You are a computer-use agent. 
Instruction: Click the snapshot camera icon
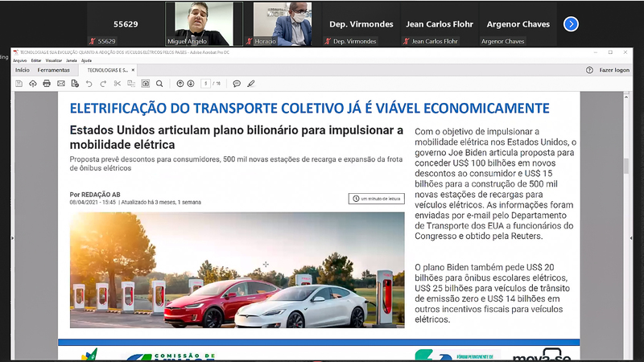[x=146, y=83]
